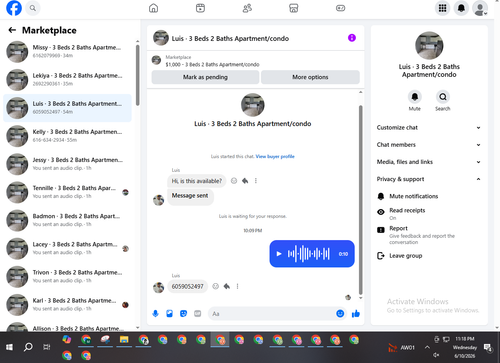Expand the Customize chat section
500x363 pixels.
click(x=429, y=128)
